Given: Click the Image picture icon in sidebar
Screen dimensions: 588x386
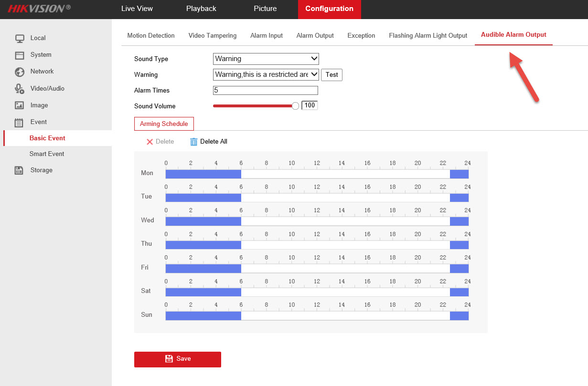Looking at the screenshot, I should click(19, 105).
